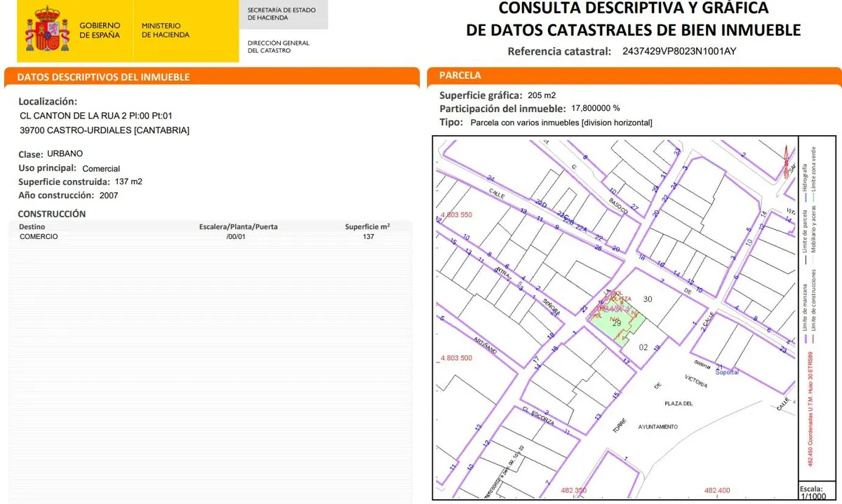The image size is (842, 504).
Task: Click 'SECRETARÍA DE ESTADO DE HACIENDA' header
Action: [x=281, y=14]
